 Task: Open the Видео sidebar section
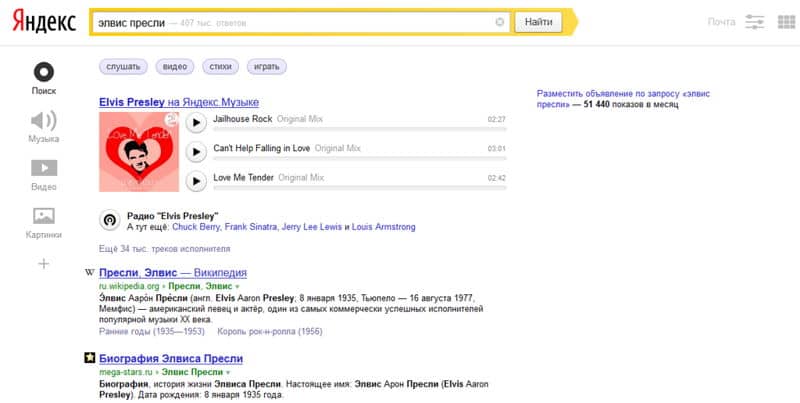click(x=43, y=171)
